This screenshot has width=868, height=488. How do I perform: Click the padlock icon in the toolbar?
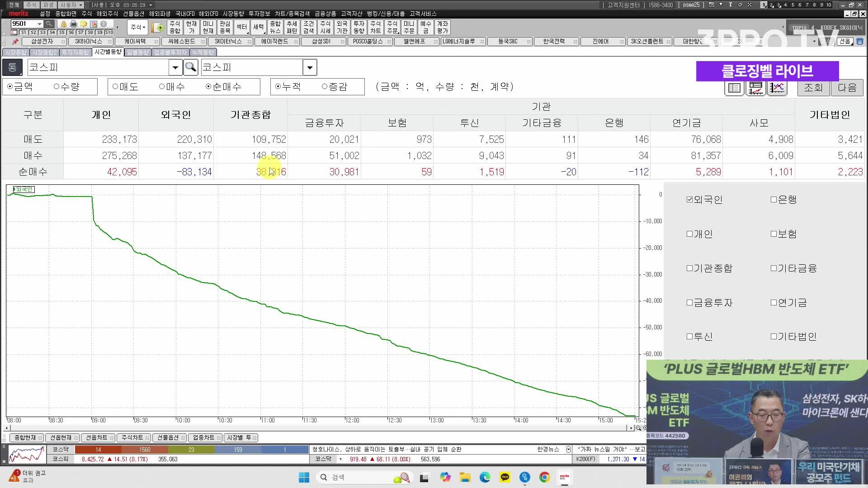point(64,24)
